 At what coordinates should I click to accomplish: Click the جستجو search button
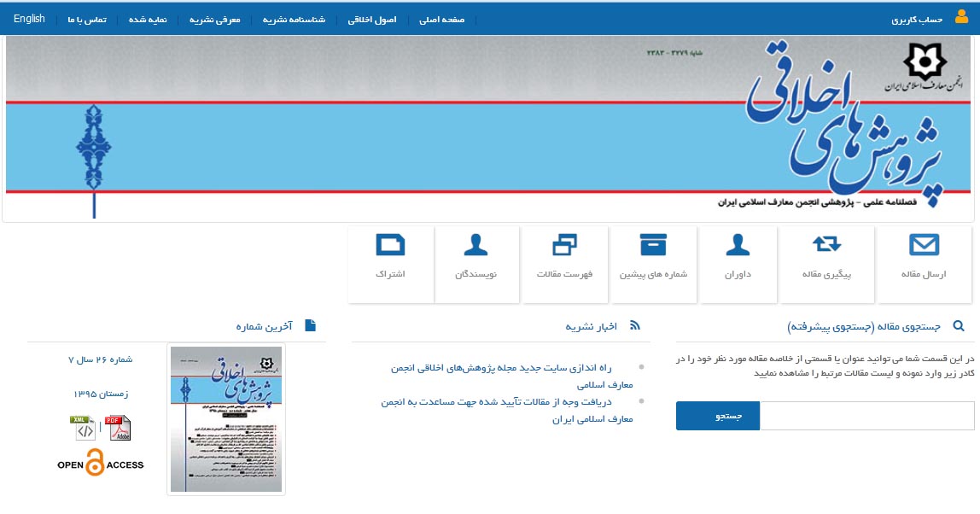click(x=717, y=416)
